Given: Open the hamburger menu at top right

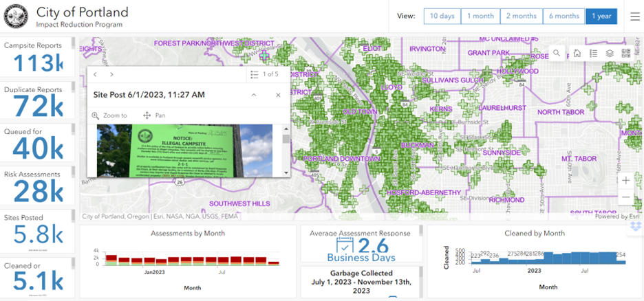Looking at the screenshot, I should [634, 16].
